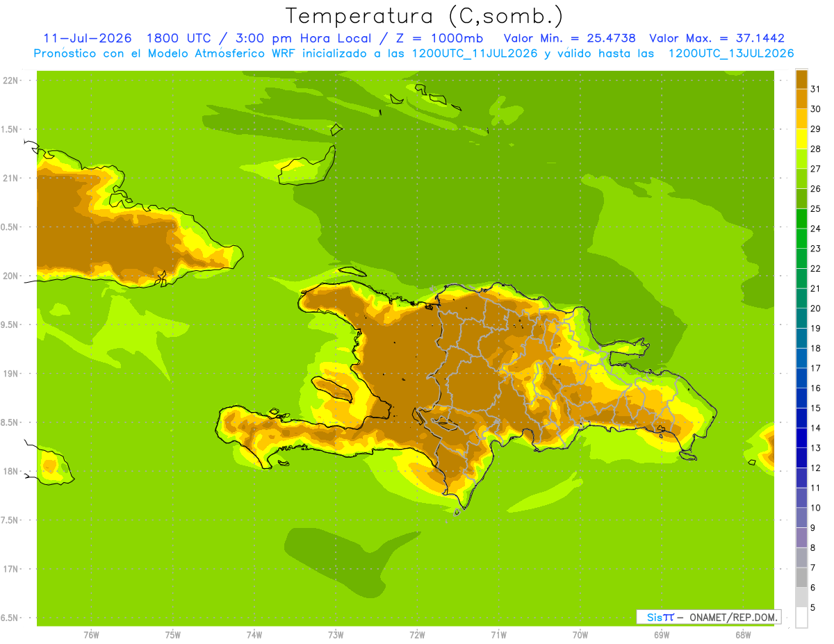Click the '75W' longitude label

coord(173,635)
